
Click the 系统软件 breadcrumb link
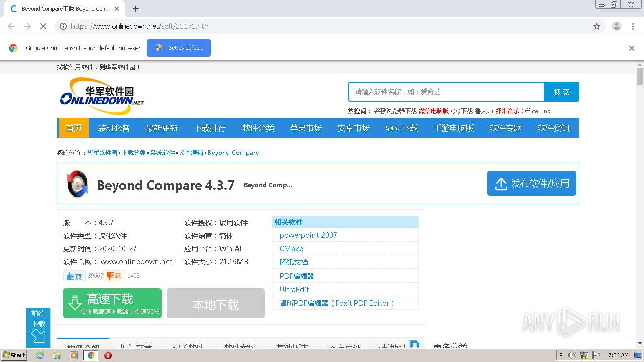point(163,153)
